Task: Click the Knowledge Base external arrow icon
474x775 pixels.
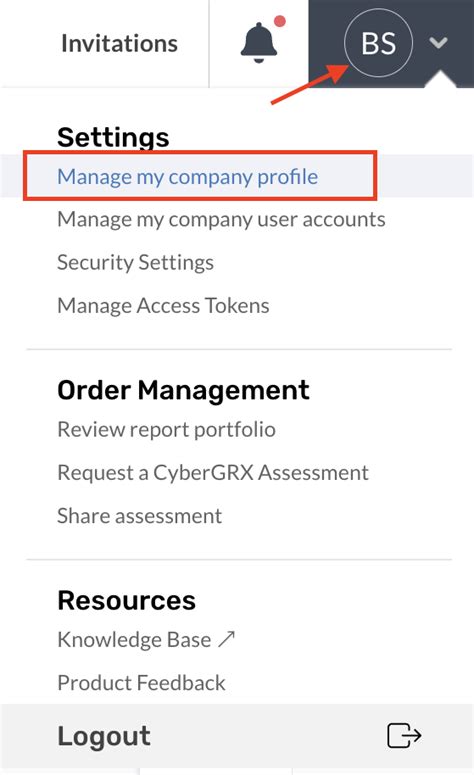Action: coord(227,639)
